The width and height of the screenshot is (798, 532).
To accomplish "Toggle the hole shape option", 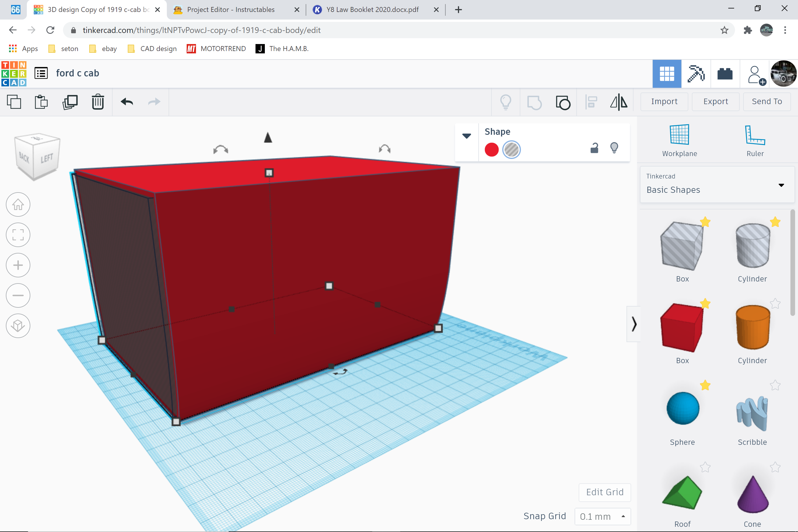I will coord(511,150).
